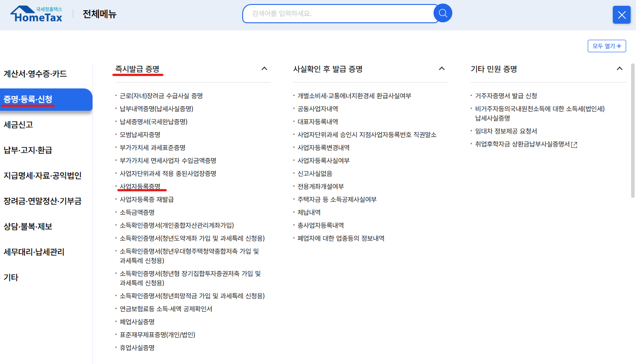This screenshot has height=364, width=636.
Task: Open the 장려금·연말정산·기부금 menu category
Action: [42, 201]
